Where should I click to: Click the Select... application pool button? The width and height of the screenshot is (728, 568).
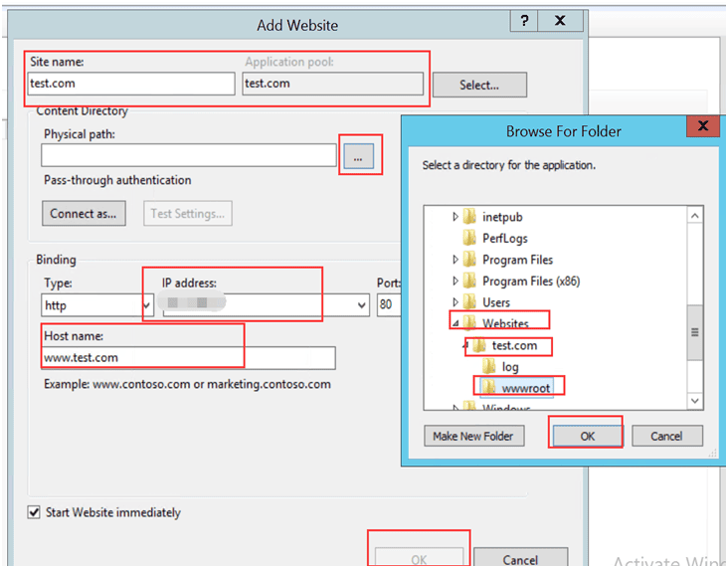(479, 86)
